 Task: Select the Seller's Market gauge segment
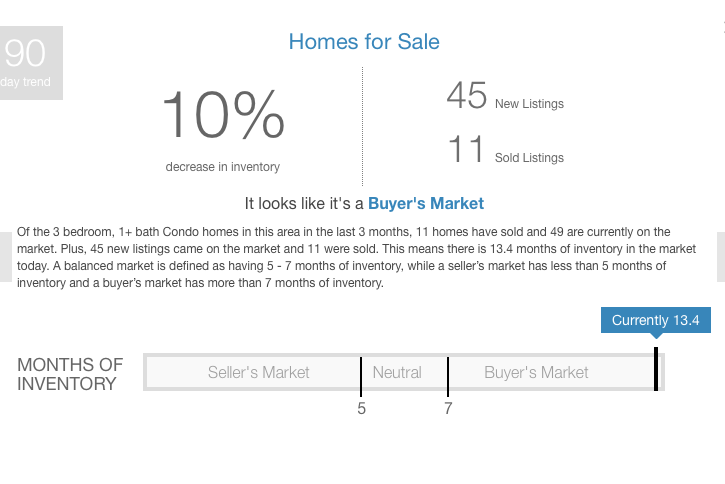click(258, 372)
